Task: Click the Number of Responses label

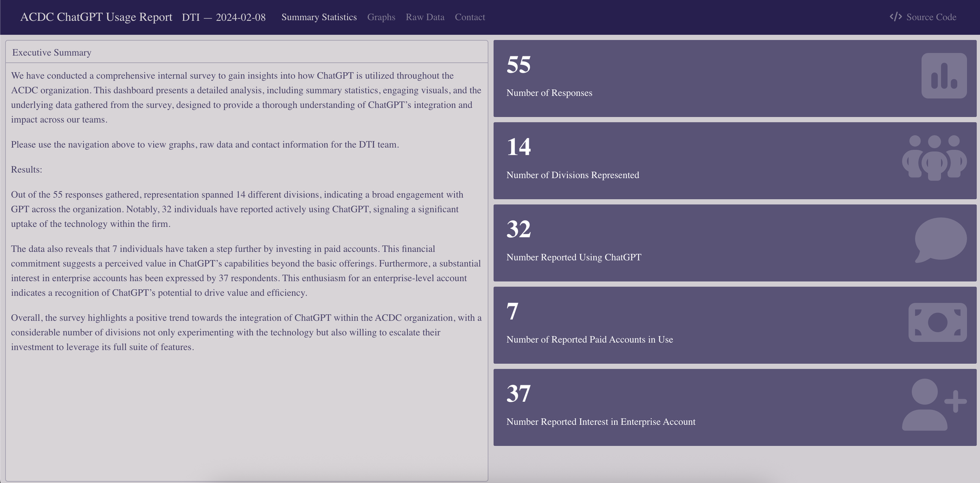Action: pos(549,93)
